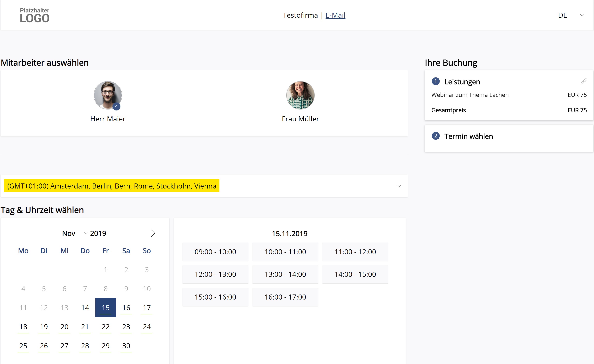The image size is (594, 364).
Task: Select employee Frau Müller's photo
Action: (300, 95)
